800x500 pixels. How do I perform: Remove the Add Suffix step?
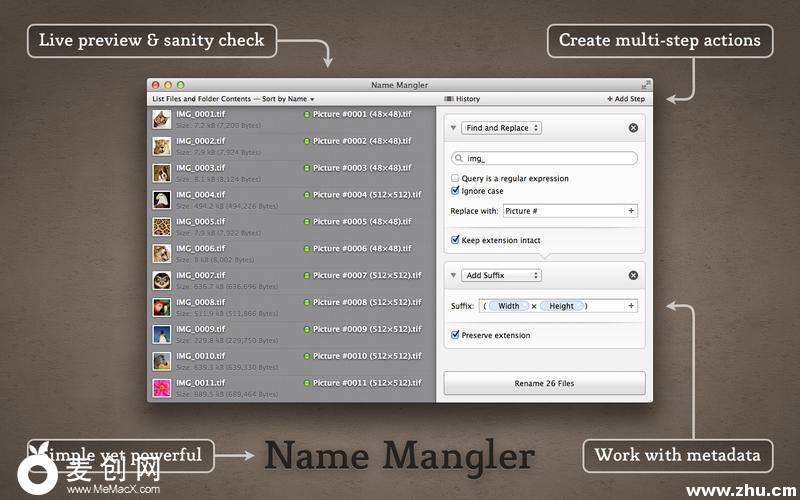click(x=633, y=276)
